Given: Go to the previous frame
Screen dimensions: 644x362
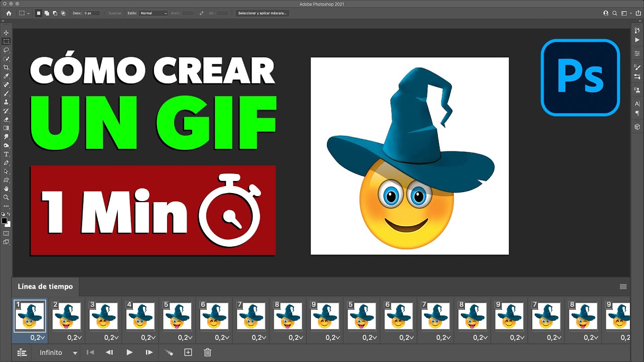Looking at the screenshot, I should tap(109, 352).
